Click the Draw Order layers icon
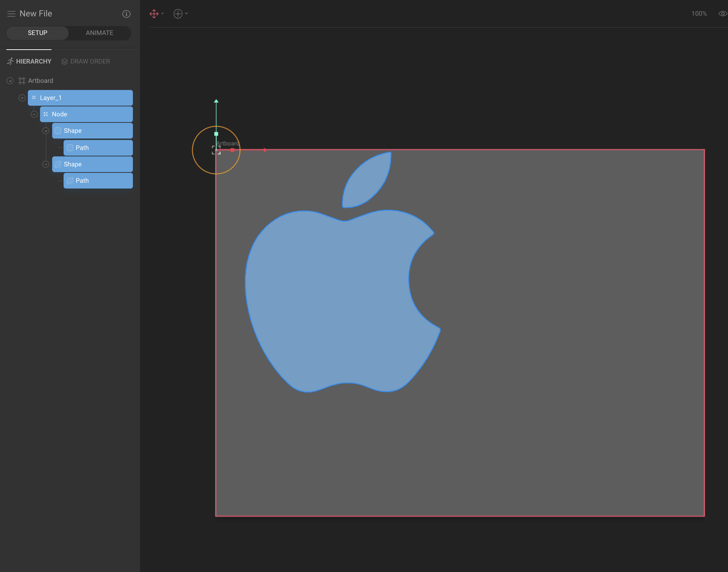Viewport: 728px width, 572px height. click(x=64, y=61)
